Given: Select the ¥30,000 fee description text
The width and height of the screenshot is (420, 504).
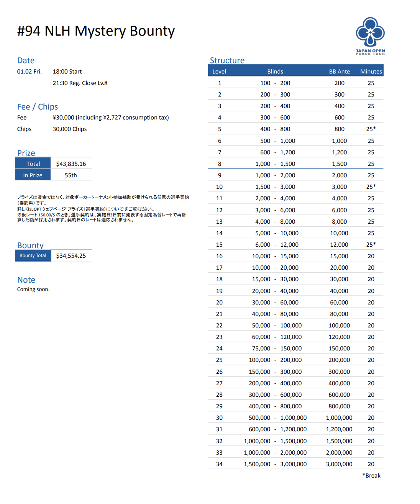Looking at the screenshot, I should point(111,118).
